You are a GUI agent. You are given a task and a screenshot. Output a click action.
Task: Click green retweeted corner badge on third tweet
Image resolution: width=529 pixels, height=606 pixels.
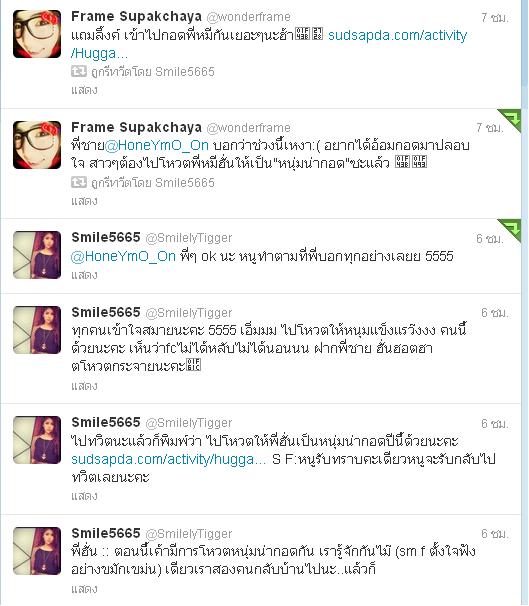(x=510, y=230)
